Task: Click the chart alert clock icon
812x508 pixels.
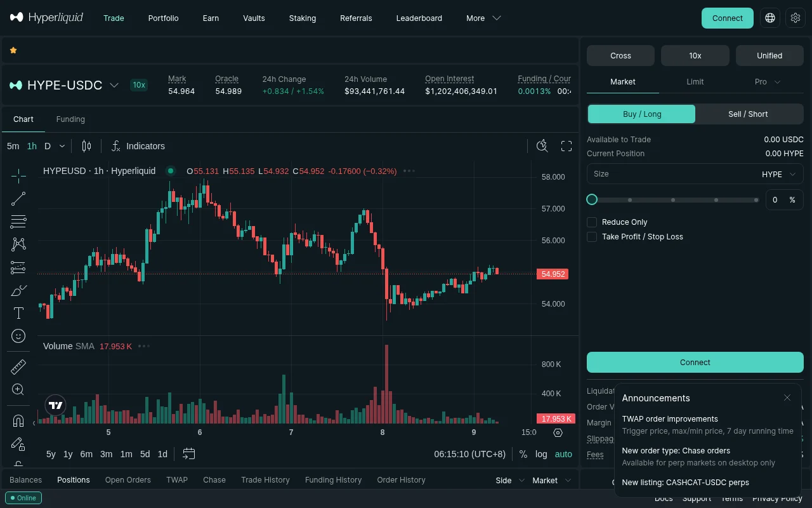Action: pos(542,146)
